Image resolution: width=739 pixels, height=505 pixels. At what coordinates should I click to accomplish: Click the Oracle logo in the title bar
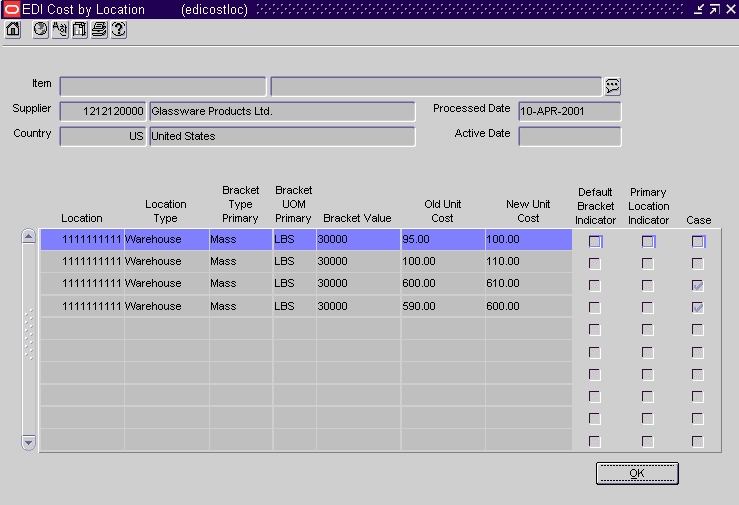(x=11, y=9)
